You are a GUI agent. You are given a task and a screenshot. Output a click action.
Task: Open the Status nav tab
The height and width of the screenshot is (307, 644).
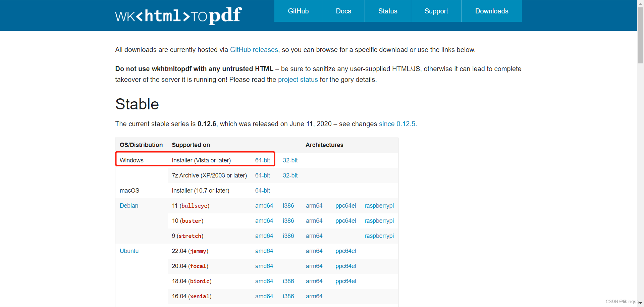pyautogui.click(x=388, y=11)
